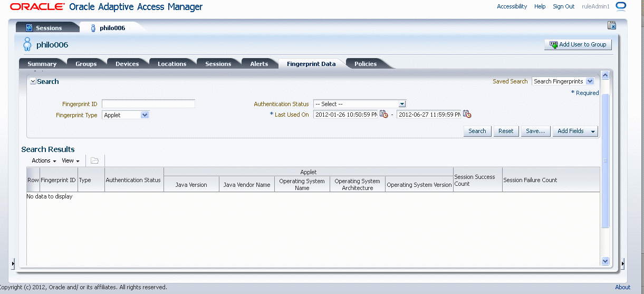Open the Fingerprint Type dropdown
The height and width of the screenshot is (294, 644).
[x=145, y=115]
